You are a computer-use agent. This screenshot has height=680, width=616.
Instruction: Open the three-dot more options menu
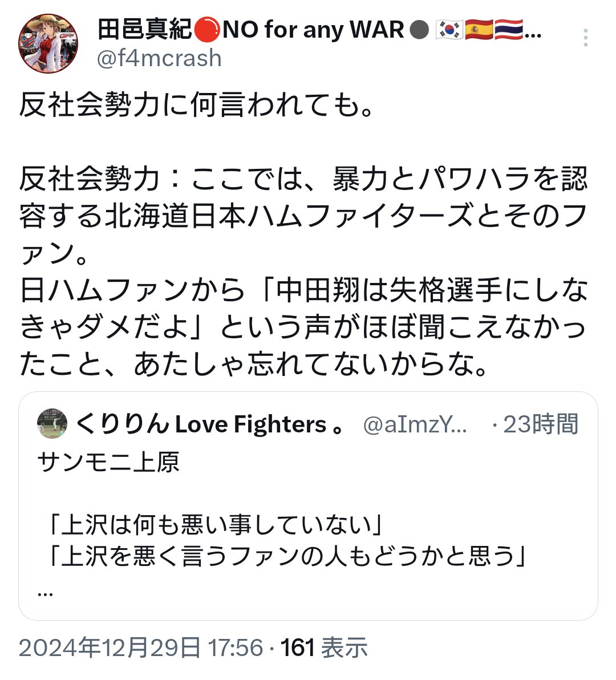coord(585,39)
